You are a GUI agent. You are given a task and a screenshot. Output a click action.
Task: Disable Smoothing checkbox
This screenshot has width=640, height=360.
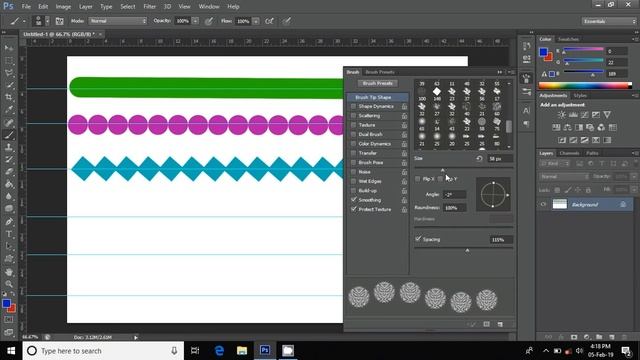coord(353,200)
